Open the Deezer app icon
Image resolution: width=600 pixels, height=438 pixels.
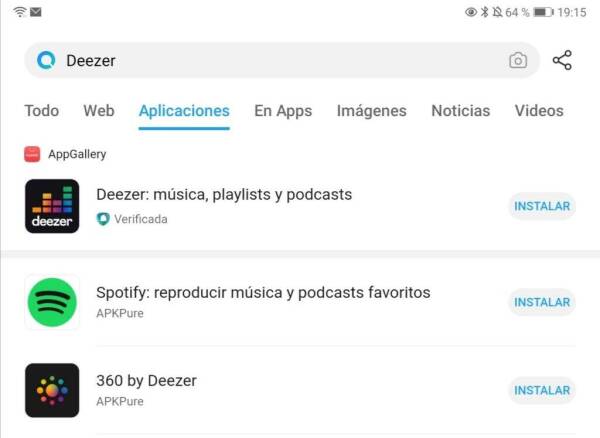coord(52,206)
